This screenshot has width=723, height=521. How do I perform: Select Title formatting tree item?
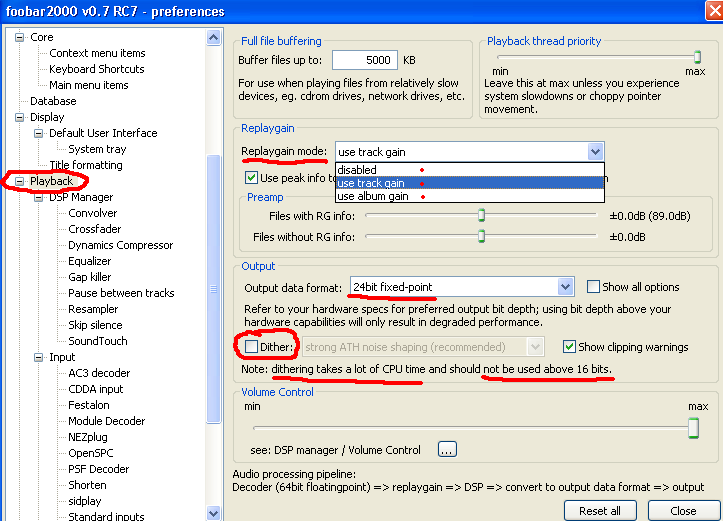pos(86,165)
